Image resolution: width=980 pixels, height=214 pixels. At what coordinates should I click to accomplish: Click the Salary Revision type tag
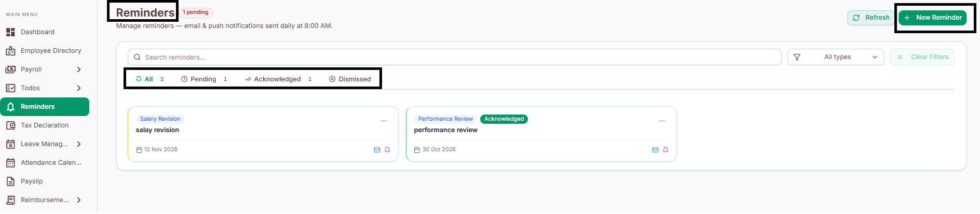pyautogui.click(x=160, y=119)
